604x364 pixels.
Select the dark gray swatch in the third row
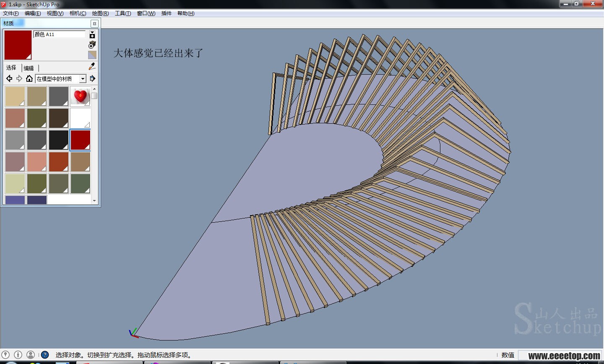tap(37, 140)
